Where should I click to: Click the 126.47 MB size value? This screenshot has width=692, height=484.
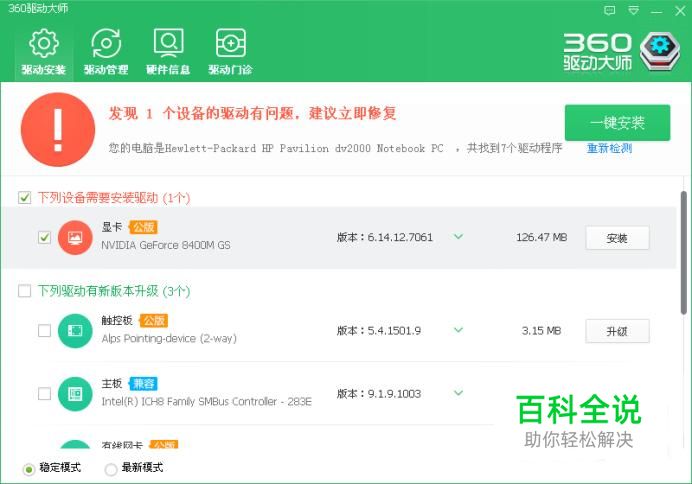[542, 237]
